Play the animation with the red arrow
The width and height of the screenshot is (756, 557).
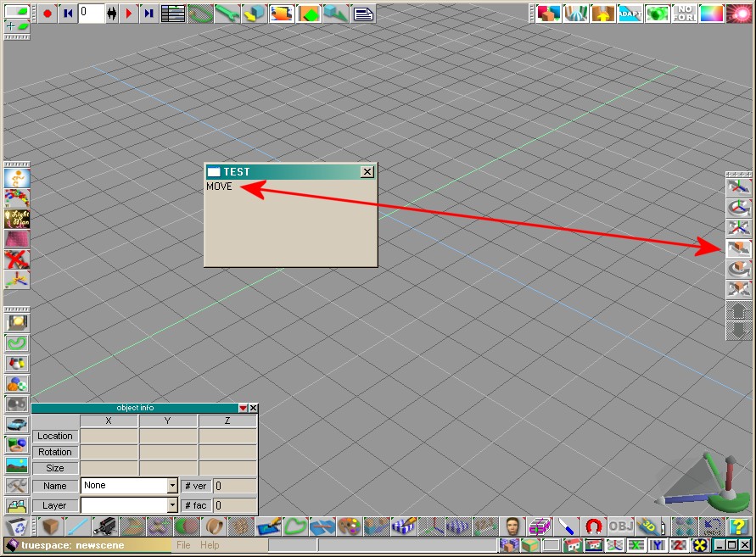[x=129, y=14]
